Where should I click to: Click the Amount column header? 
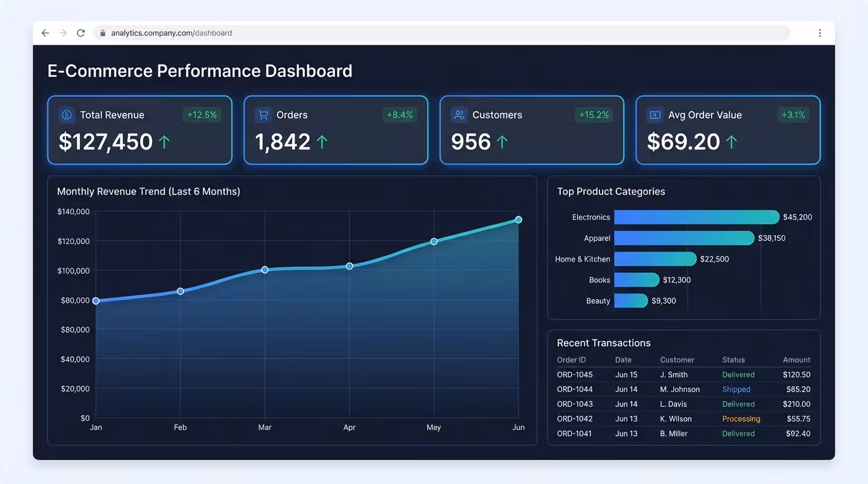796,360
